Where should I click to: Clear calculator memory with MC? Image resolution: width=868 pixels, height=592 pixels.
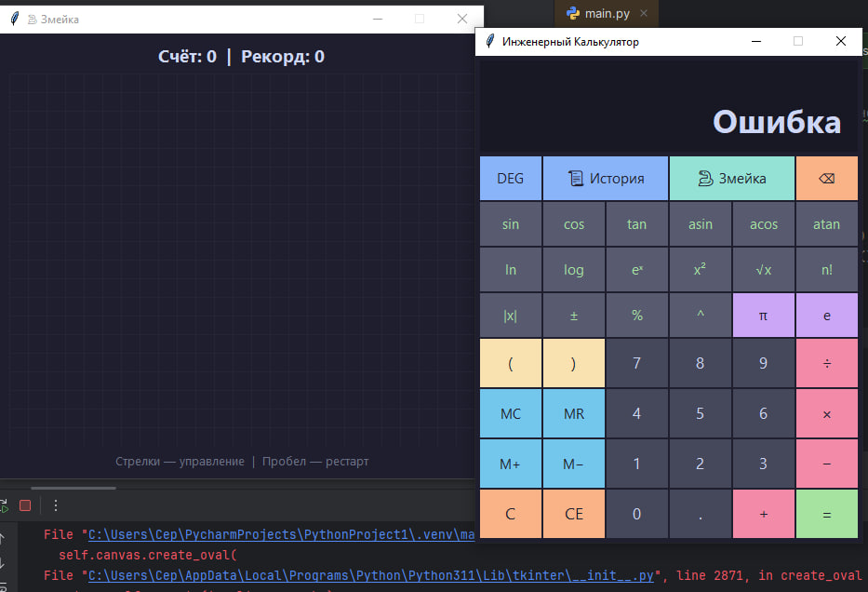[x=510, y=413]
